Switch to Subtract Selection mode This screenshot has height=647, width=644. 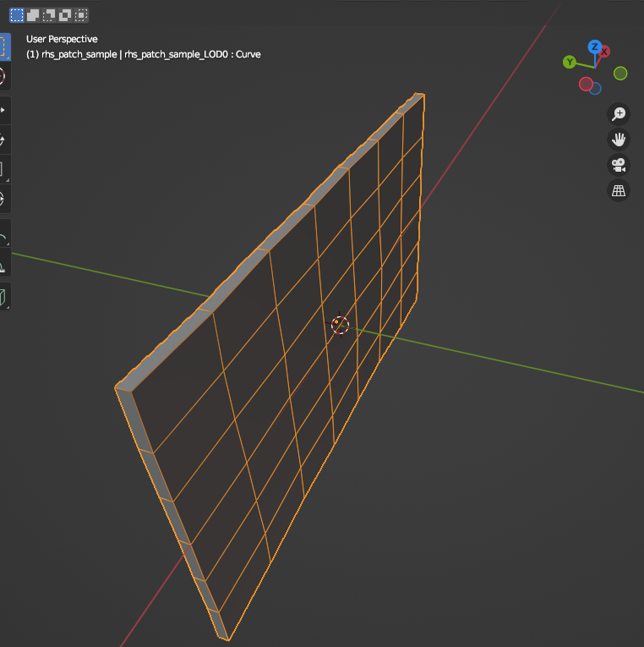click(49, 15)
